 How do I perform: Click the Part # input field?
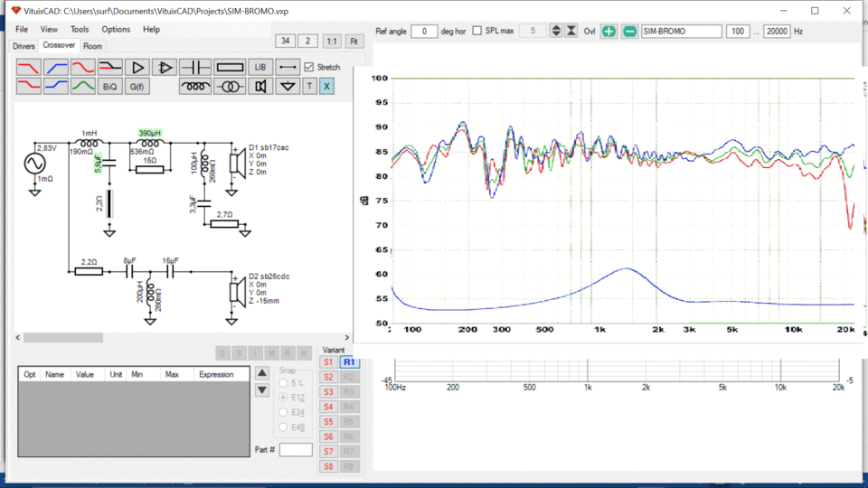296,450
